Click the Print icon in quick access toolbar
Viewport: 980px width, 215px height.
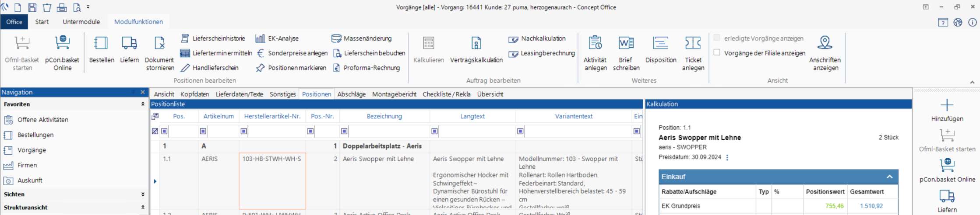pos(62,7)
